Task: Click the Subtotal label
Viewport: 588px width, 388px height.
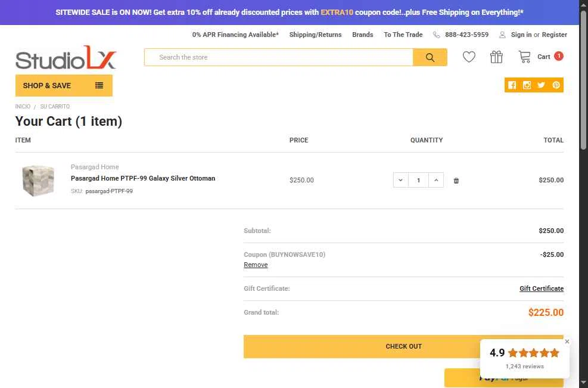Action: pyautogui.click(x=257, y=231)
